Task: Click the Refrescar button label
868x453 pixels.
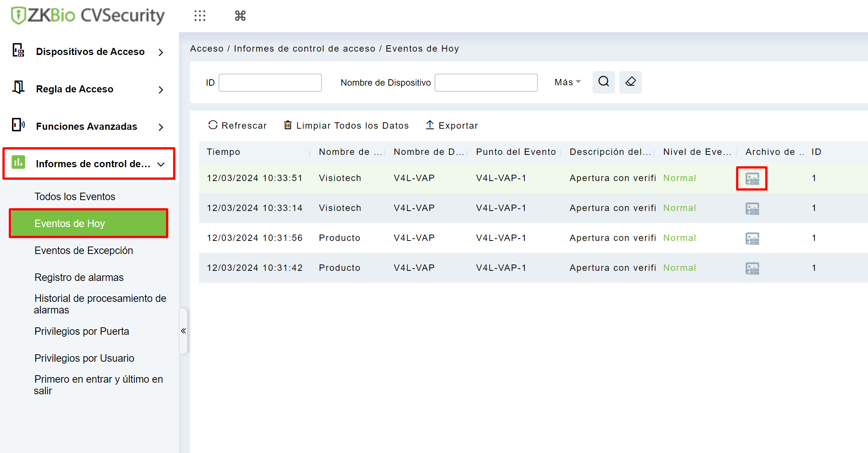Action: tap(244, 126)
